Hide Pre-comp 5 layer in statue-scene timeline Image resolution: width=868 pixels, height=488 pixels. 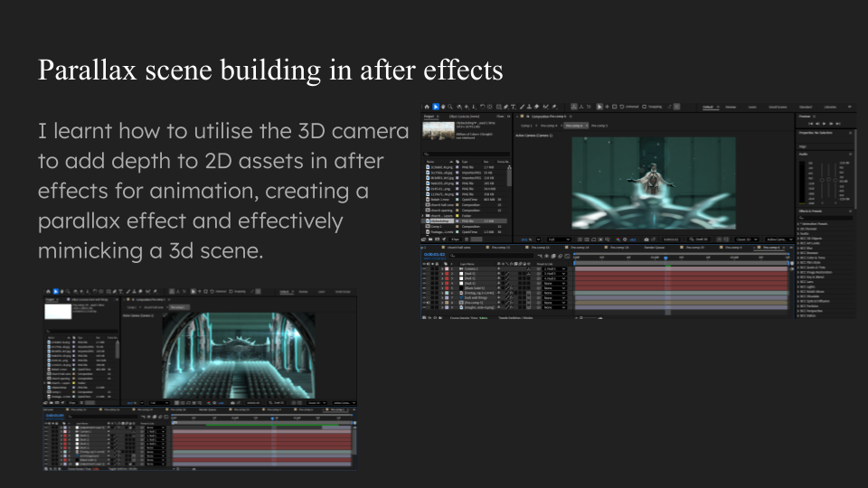click(x=424, y=303)
